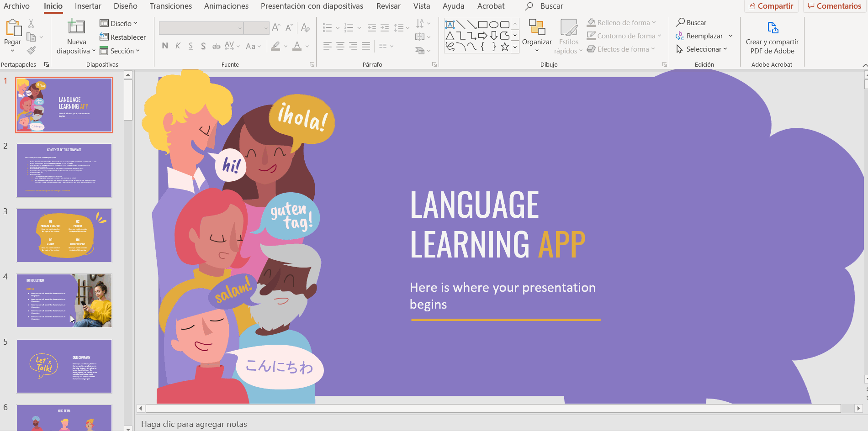Image resolution: width=868 pixels, height=431 pixels.
Task: Open the font name combo box
Action: click(x=201, y=28)
